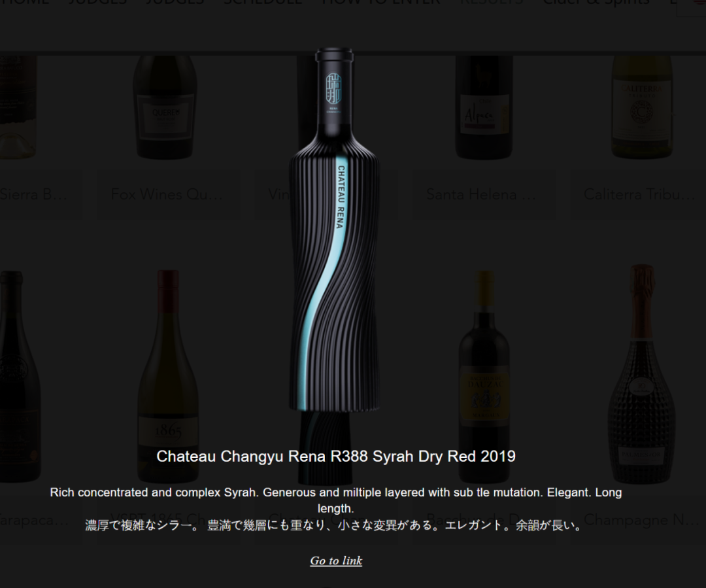Image resolution: width=706 pixels, height=588 pixels.
Task: Click the Santa Helena ... name label
Action: click(481, 194)
